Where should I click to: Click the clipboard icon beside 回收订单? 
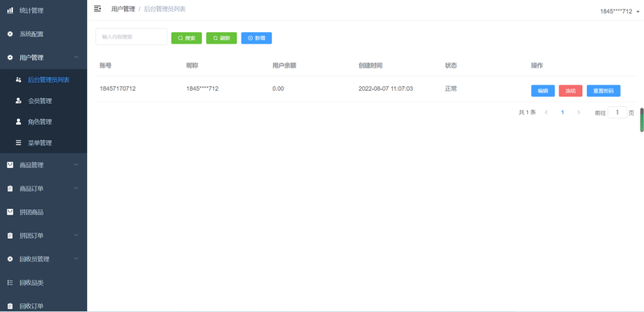click(x=10, y=306)
